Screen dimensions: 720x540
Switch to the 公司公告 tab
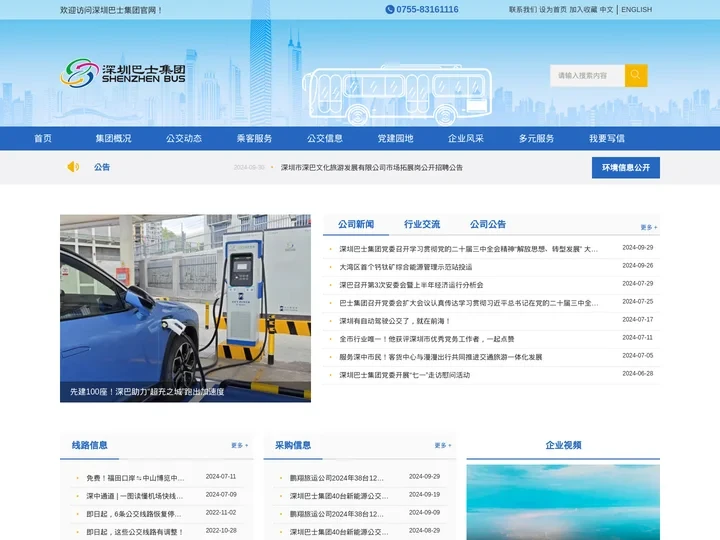(x=488, y=224)
